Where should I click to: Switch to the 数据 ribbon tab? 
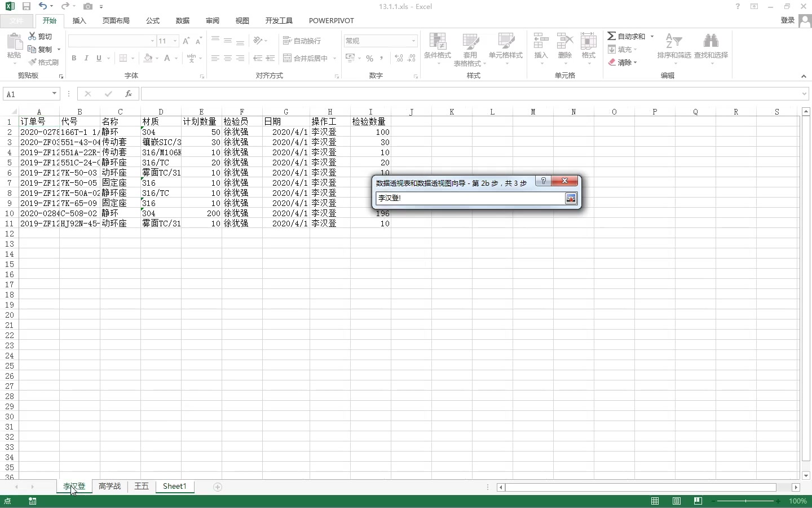tap(183, 20)
